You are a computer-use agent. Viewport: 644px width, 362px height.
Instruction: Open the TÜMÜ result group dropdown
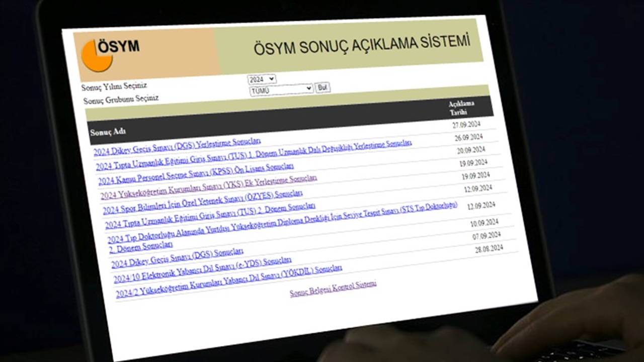(x=281, y=89)
